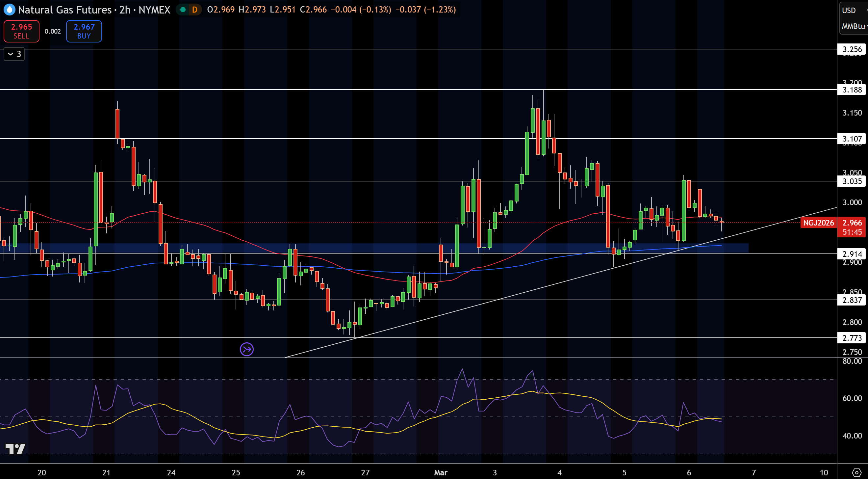Click the NGJ2026 price label
Screen dimensions: 868x479
pos(818,223)
